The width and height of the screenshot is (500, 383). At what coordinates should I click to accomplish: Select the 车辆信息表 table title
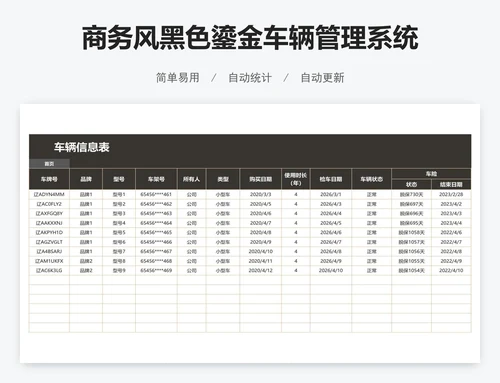click(x=82, y=147)
